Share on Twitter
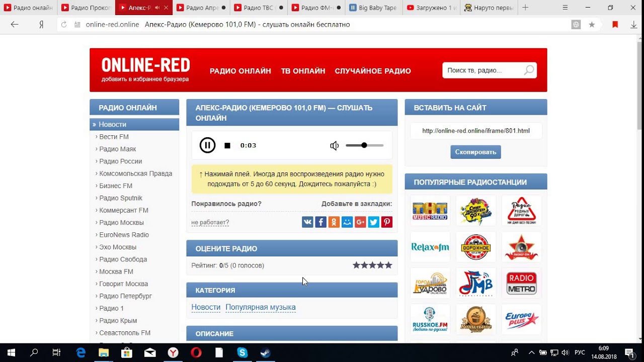Viewport: 644px width, 362px height. coord(373,222)
